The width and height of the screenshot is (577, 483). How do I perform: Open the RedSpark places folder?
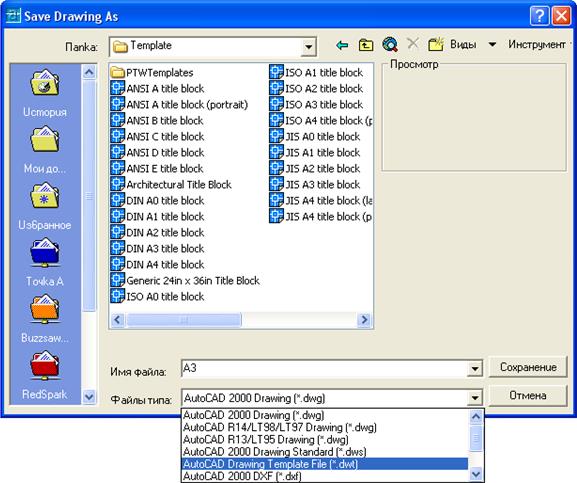click(x=45, y=375)
